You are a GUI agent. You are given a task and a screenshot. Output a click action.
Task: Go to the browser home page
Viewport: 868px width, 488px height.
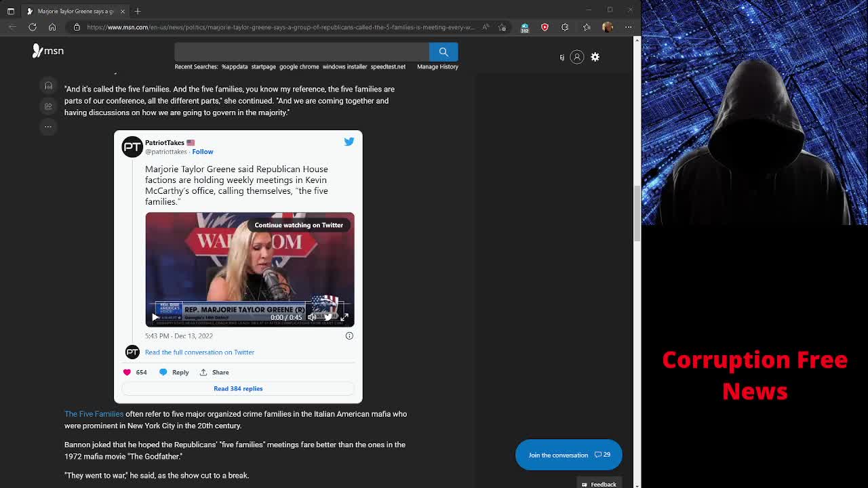52,27
